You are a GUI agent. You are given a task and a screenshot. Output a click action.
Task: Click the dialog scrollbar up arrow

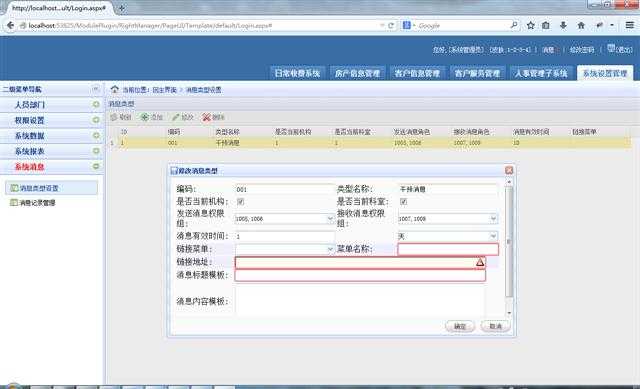tap(509, 182)
